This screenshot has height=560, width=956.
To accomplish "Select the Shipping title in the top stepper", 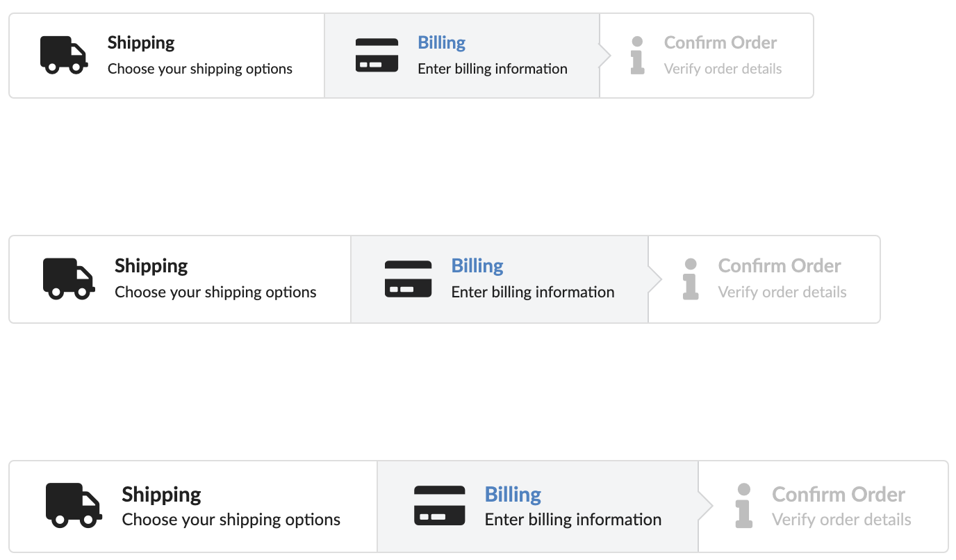I will coord(141,43).
